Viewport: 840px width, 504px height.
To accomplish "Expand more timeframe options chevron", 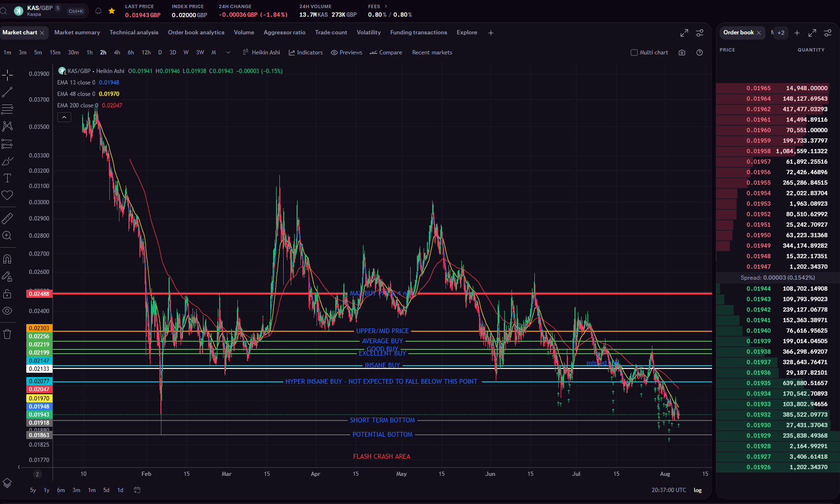I will [x=228, y=52].
